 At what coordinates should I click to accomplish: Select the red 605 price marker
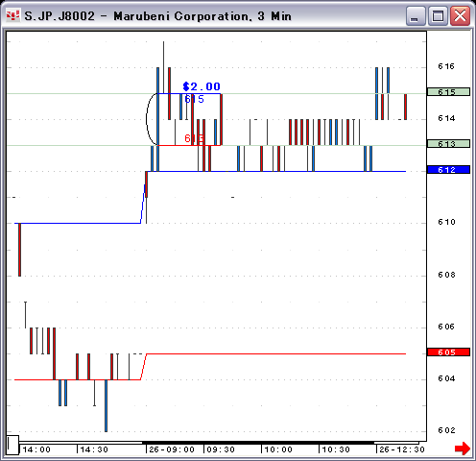tap(448, 352)
